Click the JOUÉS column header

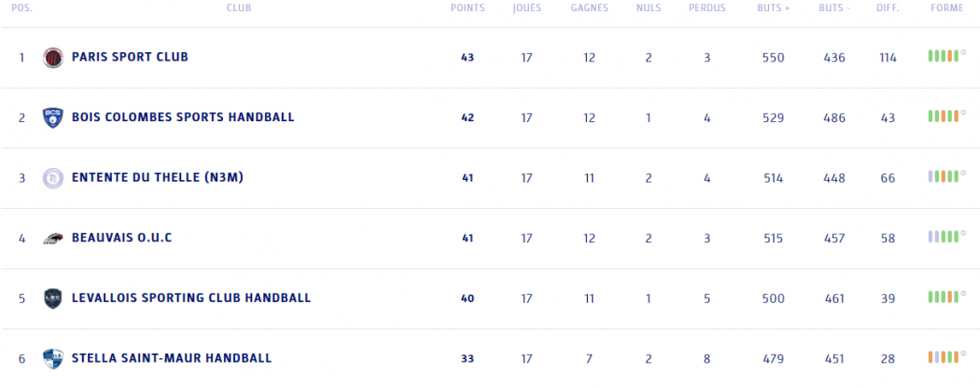526,8
